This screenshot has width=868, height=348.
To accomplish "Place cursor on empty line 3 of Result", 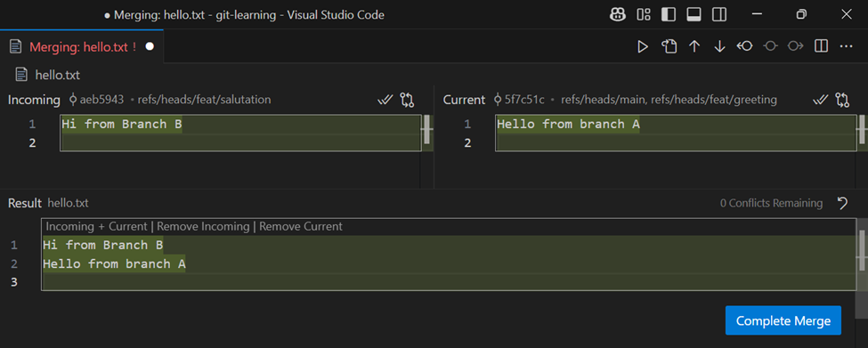I will [x=449, y=282].
